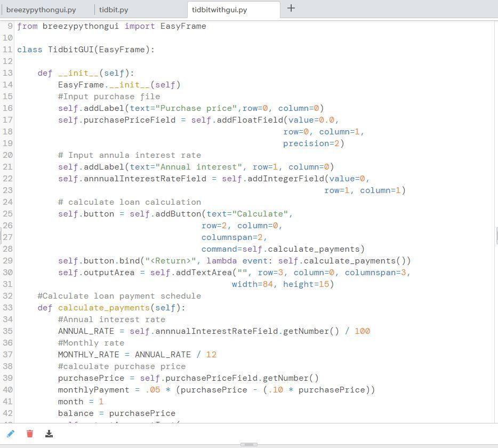This screenshot has height=448, width=498.
Task: Click 'self.purchasePriceField' on line 17
Action: coord(117,120)
